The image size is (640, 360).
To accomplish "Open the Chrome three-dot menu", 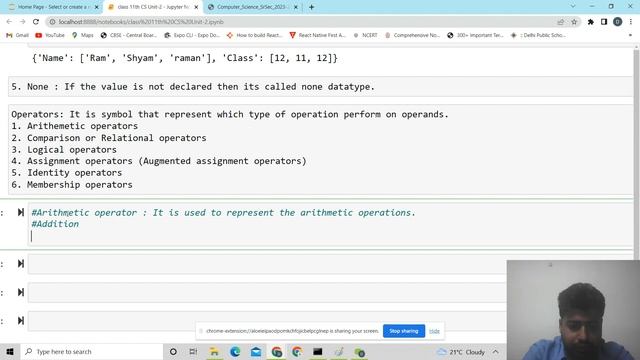I will click(x=631, y=22).
